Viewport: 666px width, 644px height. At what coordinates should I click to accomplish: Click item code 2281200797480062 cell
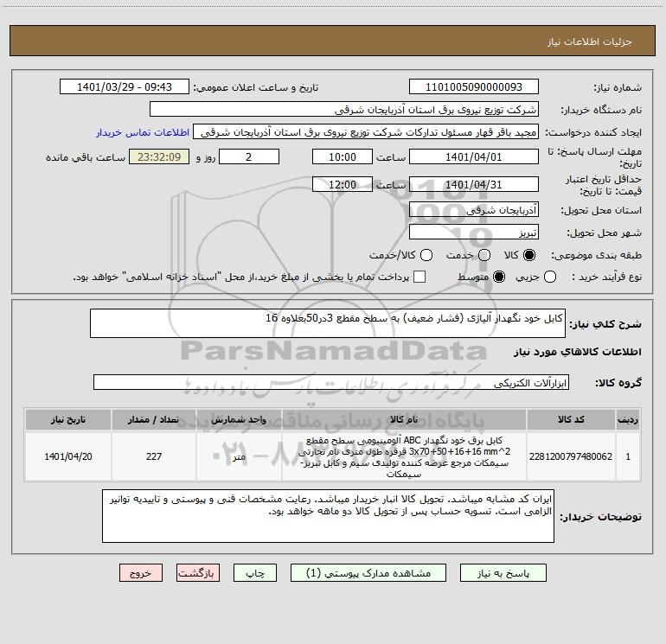571,456
